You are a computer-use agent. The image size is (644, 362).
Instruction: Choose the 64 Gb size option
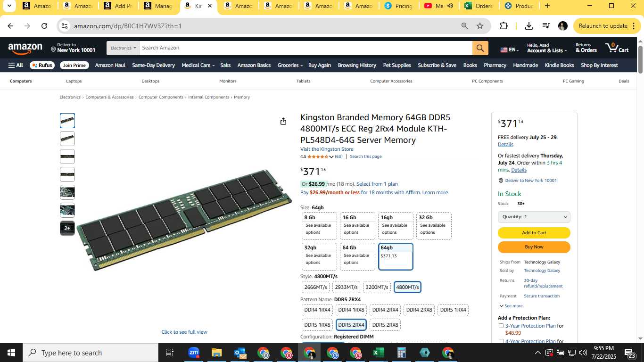357,256
